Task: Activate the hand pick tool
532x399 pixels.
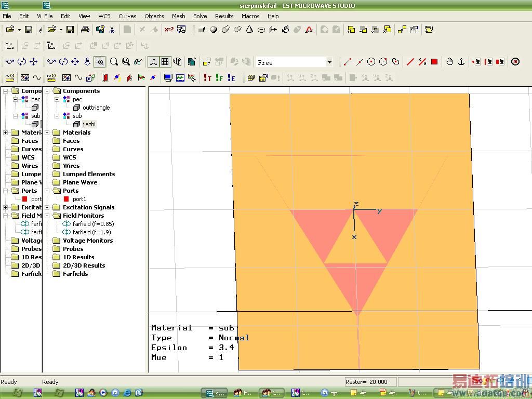Action: click(x=449, y=62)
